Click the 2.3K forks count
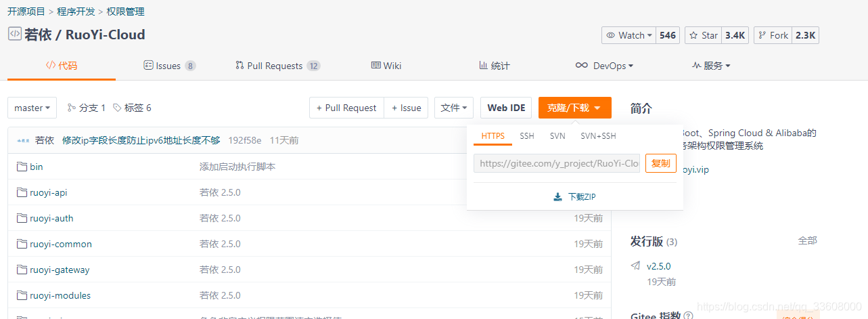The width and height of the screenshot is (868, 319). click(x=805, y=35)
